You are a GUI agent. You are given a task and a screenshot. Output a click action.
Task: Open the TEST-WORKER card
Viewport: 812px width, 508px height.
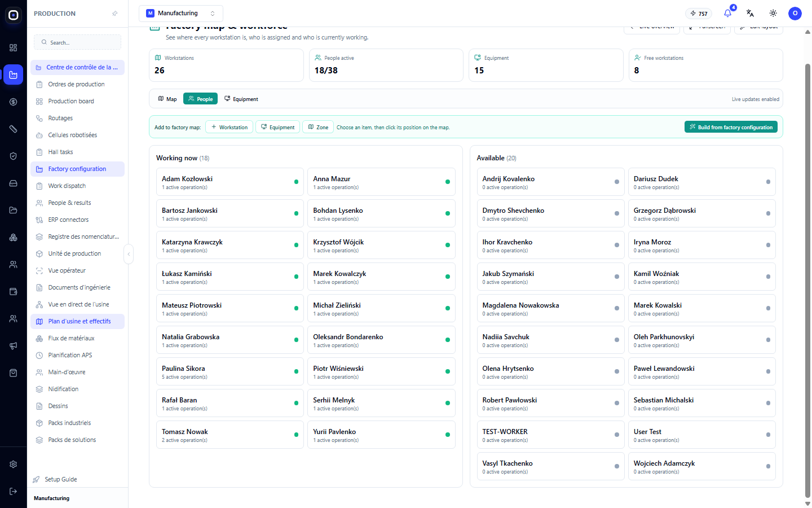(x=550, y=435)
